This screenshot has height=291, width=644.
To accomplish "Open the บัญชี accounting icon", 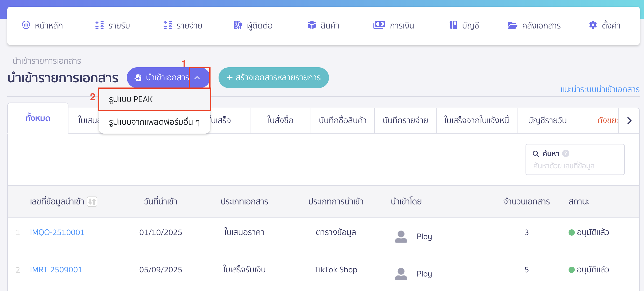I will [453, 25].
